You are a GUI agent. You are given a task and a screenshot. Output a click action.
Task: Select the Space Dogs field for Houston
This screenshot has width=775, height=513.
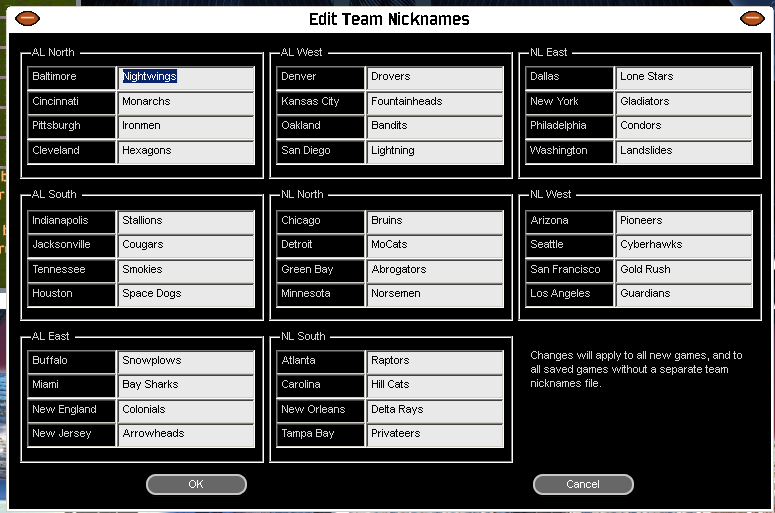[186, 294]
